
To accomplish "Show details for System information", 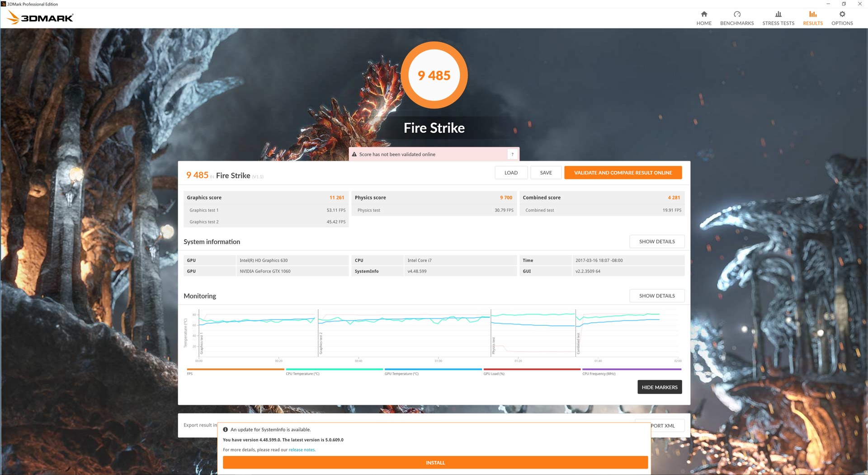I will [657, 242].
